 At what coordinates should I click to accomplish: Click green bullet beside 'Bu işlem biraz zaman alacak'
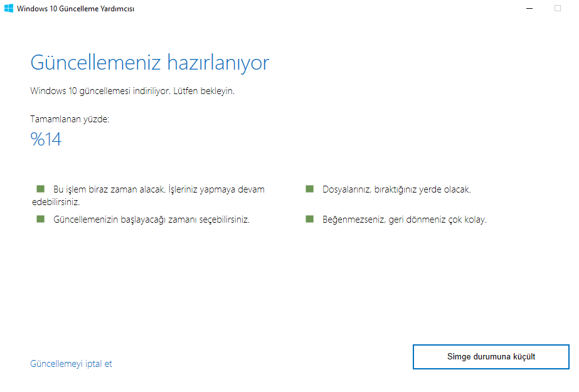(x=41, y=189)
